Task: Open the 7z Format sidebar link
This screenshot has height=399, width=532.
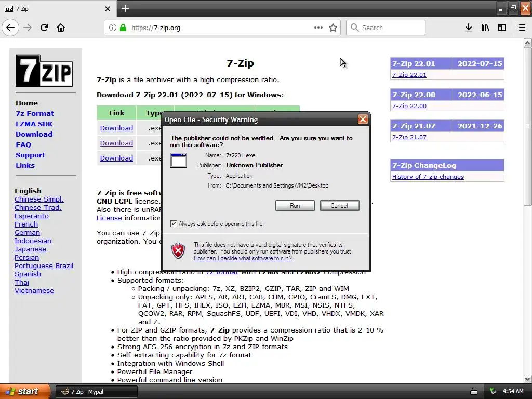Action: point(35,114)
